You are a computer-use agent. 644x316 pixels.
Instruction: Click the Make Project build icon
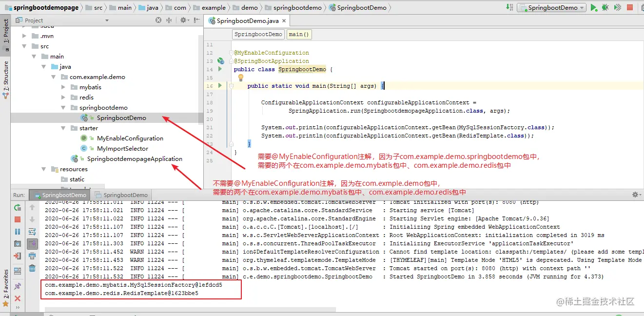click(x=509, y=7)
